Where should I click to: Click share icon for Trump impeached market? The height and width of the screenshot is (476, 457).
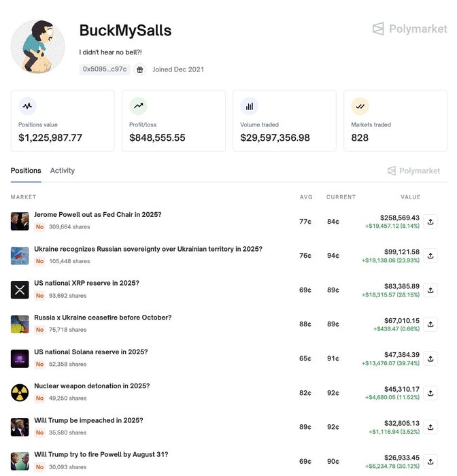click(x=430, y=427)
